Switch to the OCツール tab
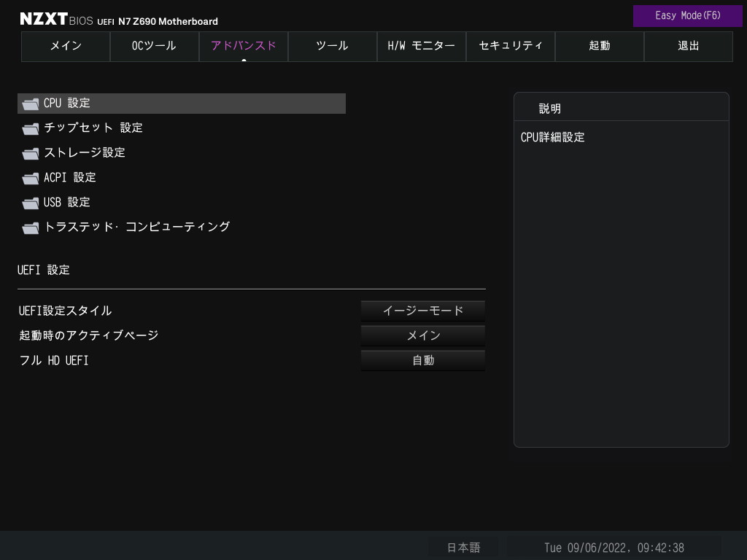The width and height of the screenshot is (747, 560). tap(155, 46)
